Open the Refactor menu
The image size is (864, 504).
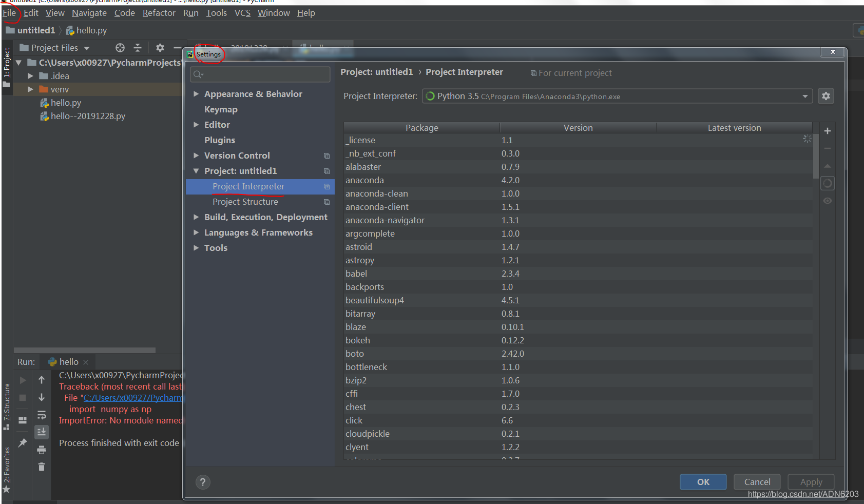click(x=159, y=13)
